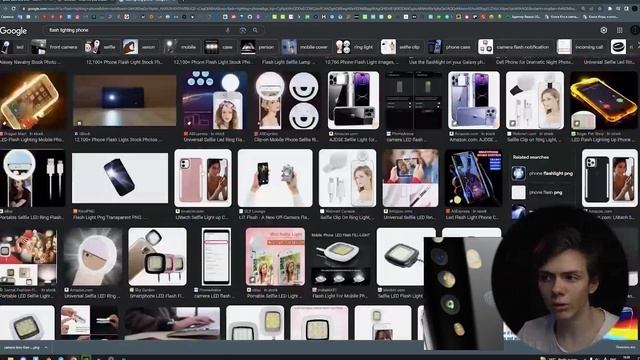The image size is (640, 360).
Task: Select the 'case' filter chip
Action: tap(219, 47)
